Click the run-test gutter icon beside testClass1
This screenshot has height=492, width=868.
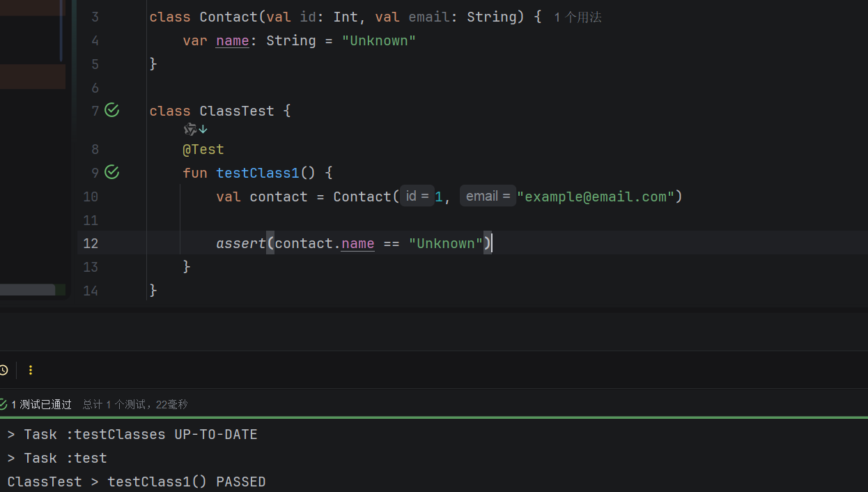coord(111,172)
